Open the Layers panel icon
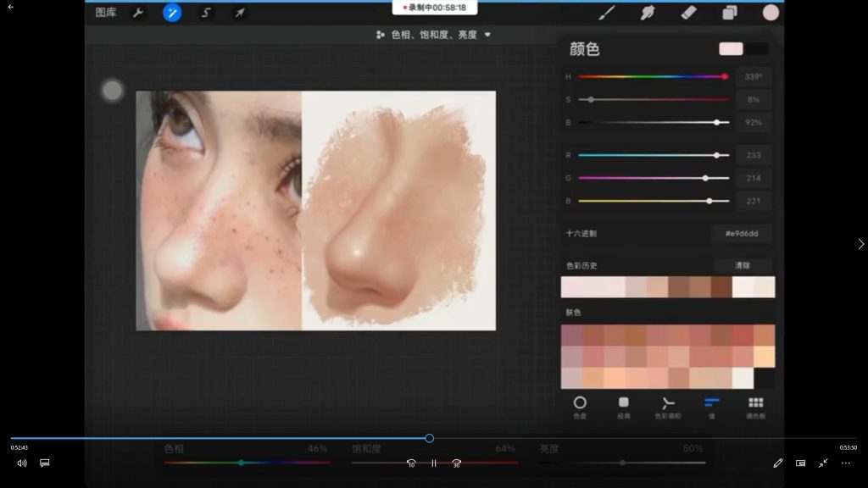Viewport: 868px width, 488px height. [x=729, y=13]
